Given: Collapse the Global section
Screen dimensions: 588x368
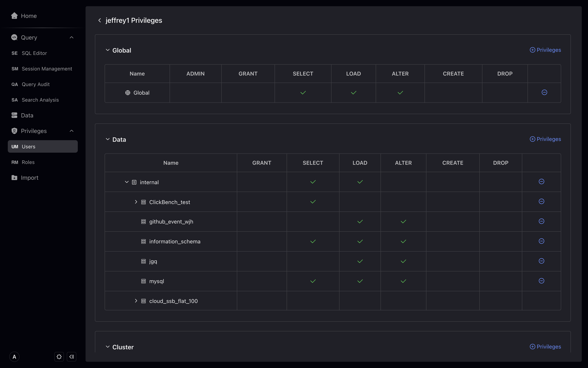Looking at the screenshot, I should pyautogui.click(x=108, y=50).
